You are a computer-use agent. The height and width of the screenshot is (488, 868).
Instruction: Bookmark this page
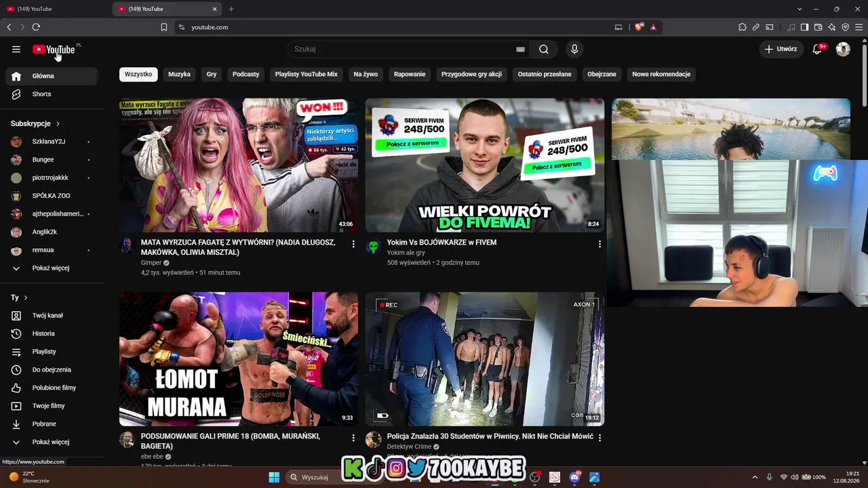[x=164, y=27]
